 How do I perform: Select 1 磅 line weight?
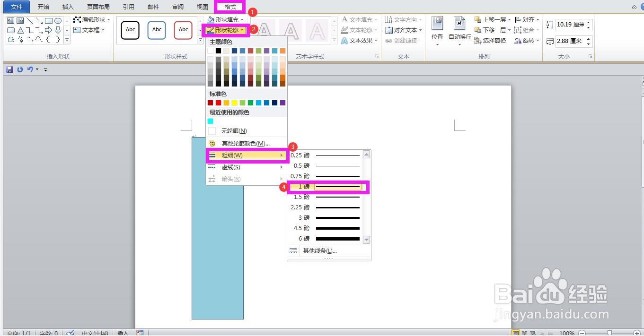326,187
